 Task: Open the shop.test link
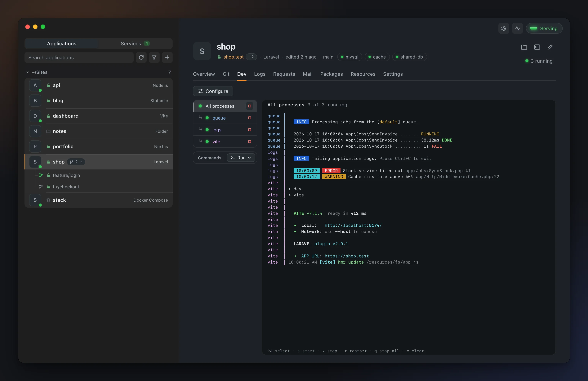(x=234, y=57)
